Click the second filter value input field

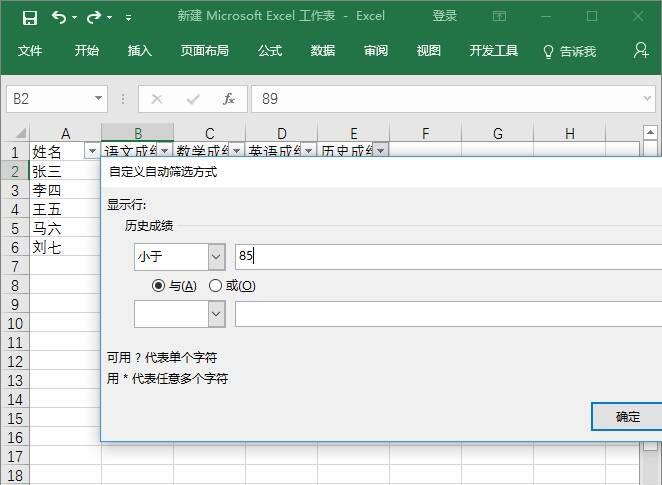[x=448, y=313]
